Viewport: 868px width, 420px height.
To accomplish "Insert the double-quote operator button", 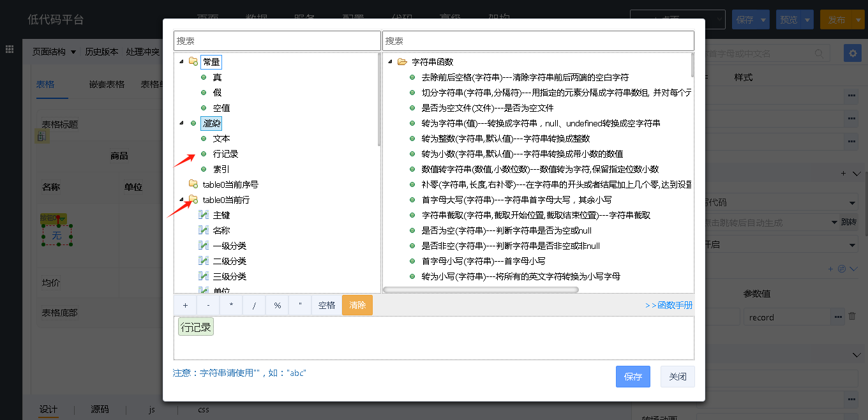I will [300, 305].
